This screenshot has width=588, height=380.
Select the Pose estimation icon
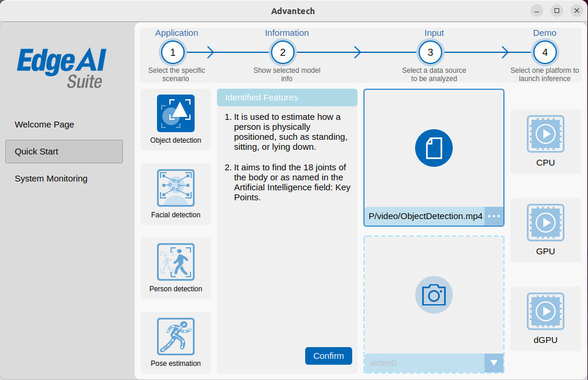pyautogui.click(x=175, y=337)
